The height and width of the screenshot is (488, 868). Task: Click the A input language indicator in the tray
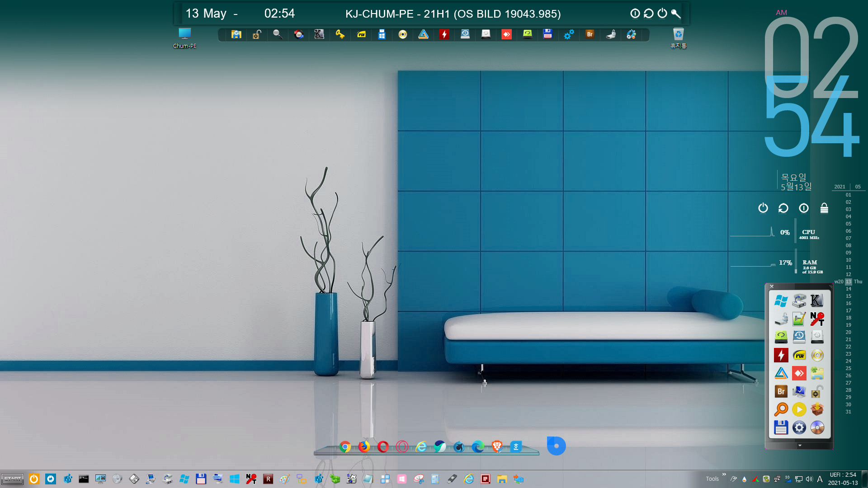pos(820,479)
